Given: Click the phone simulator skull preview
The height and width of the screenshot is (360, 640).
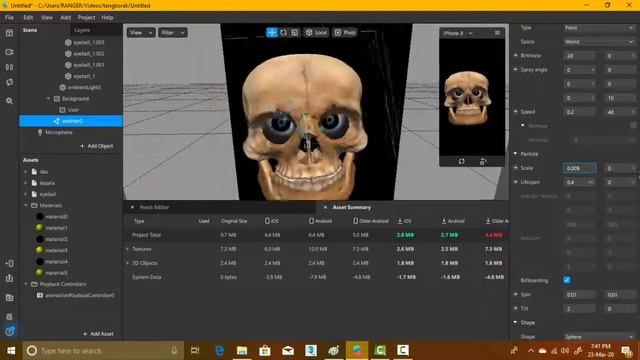Looking at the screenshot, I should tap(468, 98).
